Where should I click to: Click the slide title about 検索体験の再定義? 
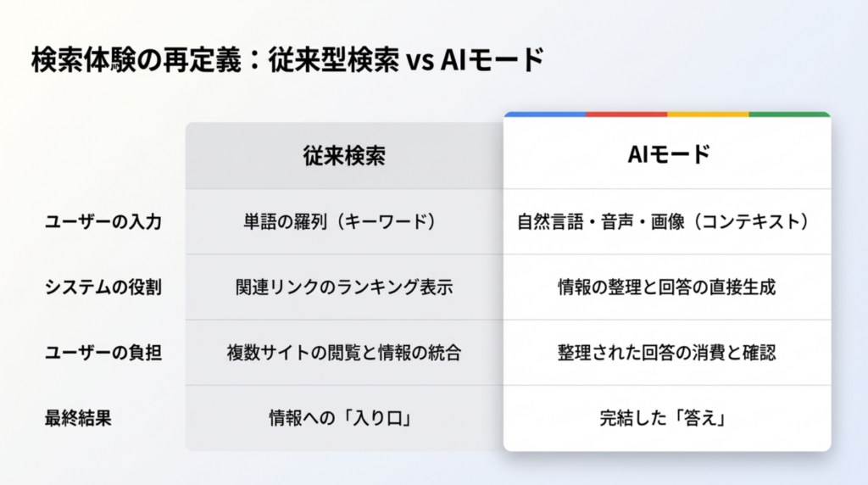(x=287, y=62)
